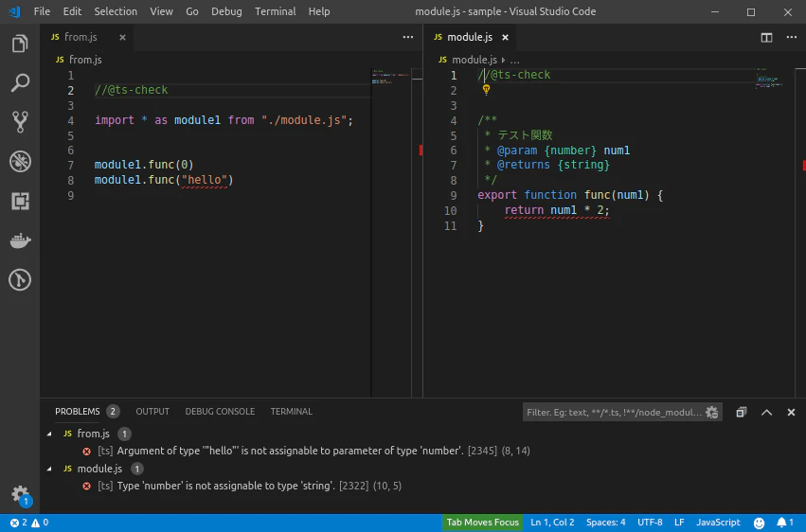Viewport: 806px width, 532px height.
Task: Open the Debug view (crossed bug icon)
Action: pos(20,162)
